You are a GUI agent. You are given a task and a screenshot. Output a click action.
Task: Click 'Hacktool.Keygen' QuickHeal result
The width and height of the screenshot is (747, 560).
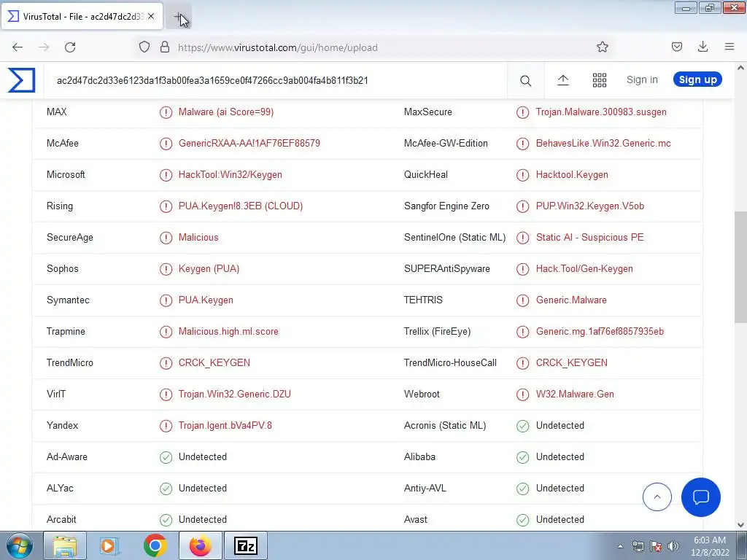[572, 175]
